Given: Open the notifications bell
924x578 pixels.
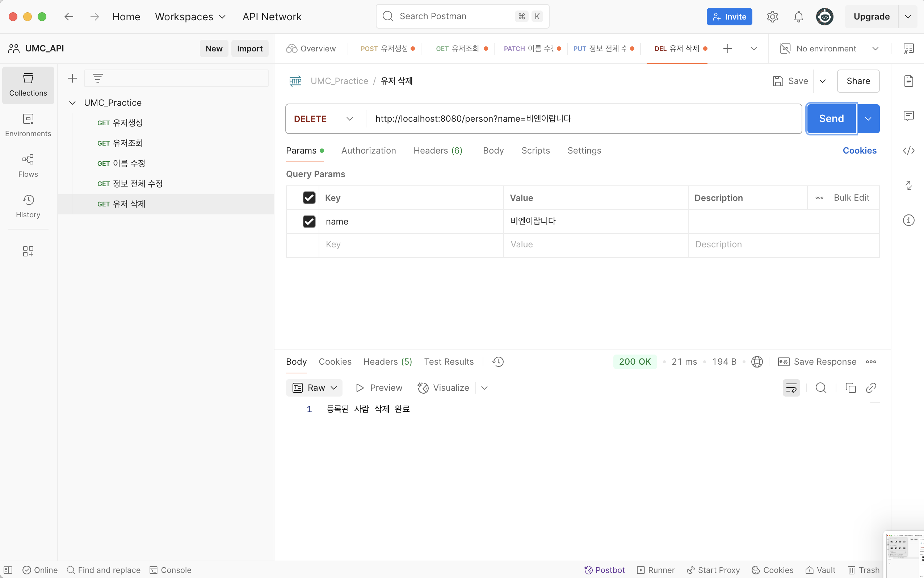Looking at the screenshot, I should [798, 17].
